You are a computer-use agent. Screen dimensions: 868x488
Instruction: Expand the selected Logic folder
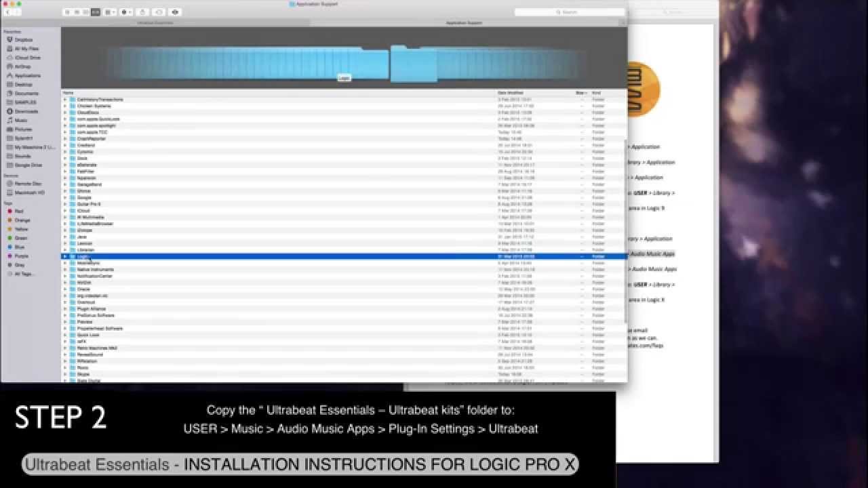(x=65, y=256)
